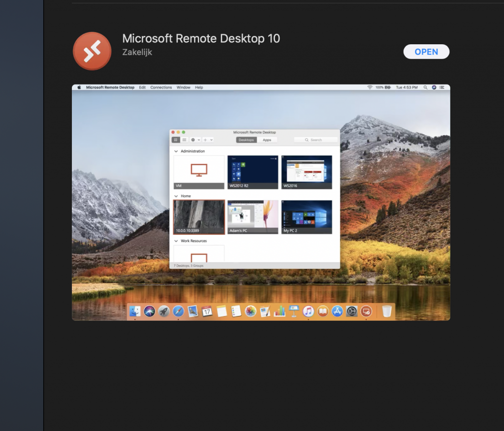Collapse the Work Resources group
The height and width of the screenshot is (431, 504).
pos(176,241)
